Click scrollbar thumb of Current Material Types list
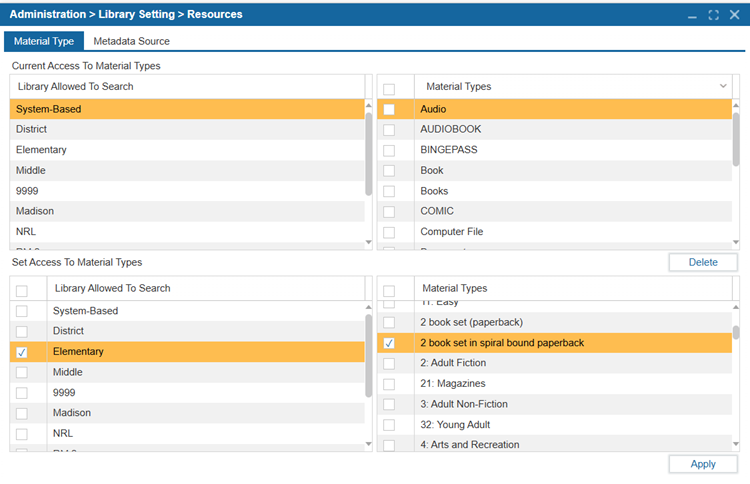 click(x=736, y=139)
